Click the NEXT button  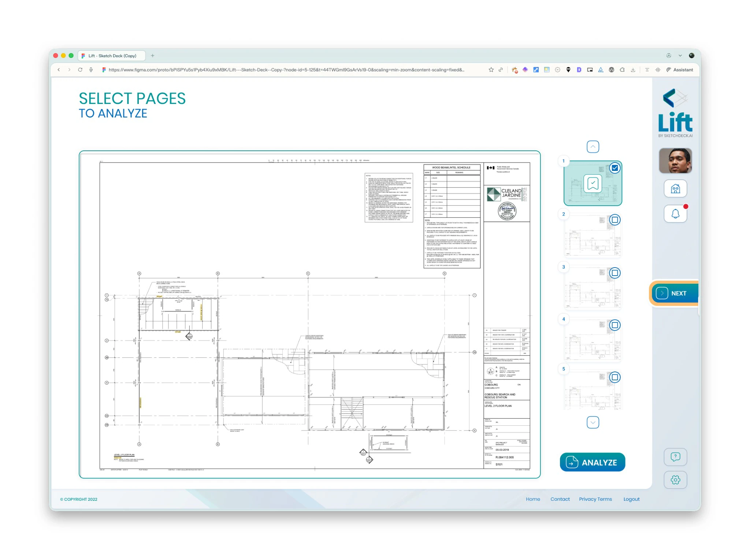675,294
